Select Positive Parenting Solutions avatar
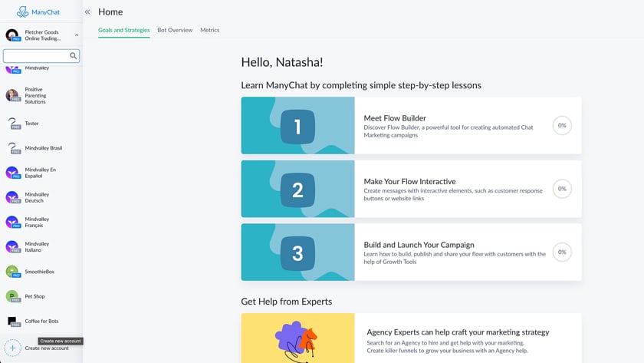 pos(12,95)
